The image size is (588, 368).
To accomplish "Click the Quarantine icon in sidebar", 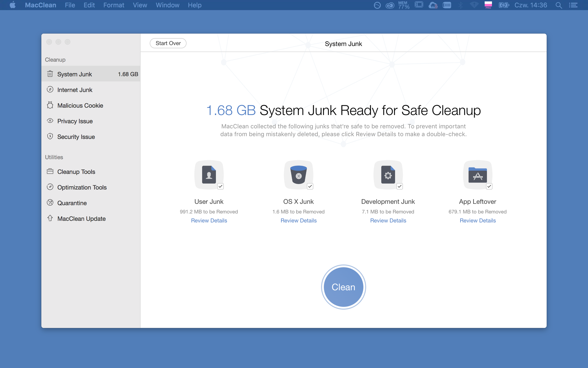I will point(50,203).
